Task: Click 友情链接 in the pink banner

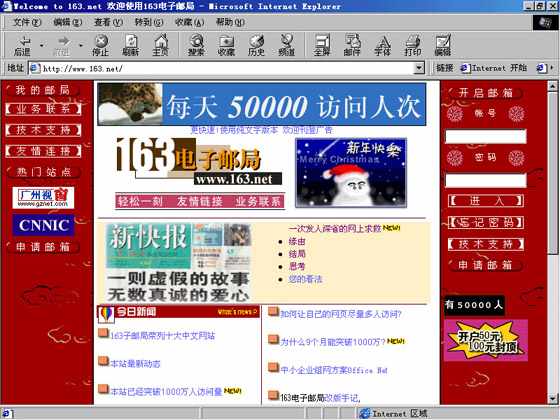Action: pos(199,201)
